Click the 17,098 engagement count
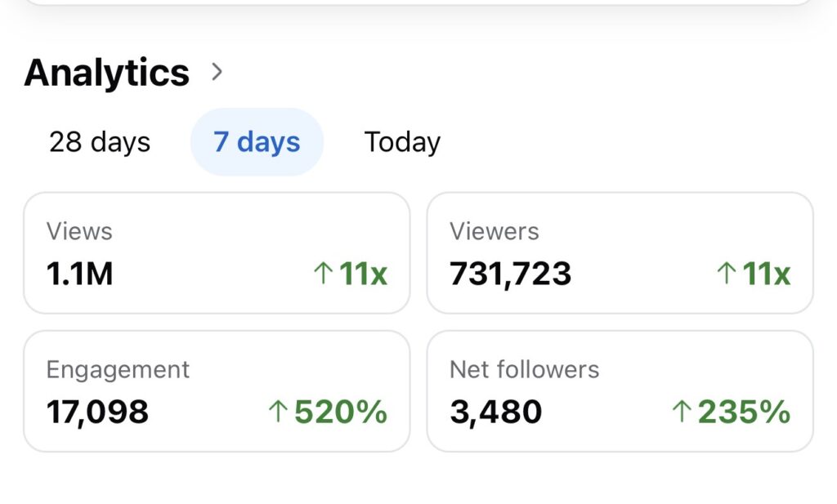The width and height of the screenshot is (837, 504). coord(97,412)
